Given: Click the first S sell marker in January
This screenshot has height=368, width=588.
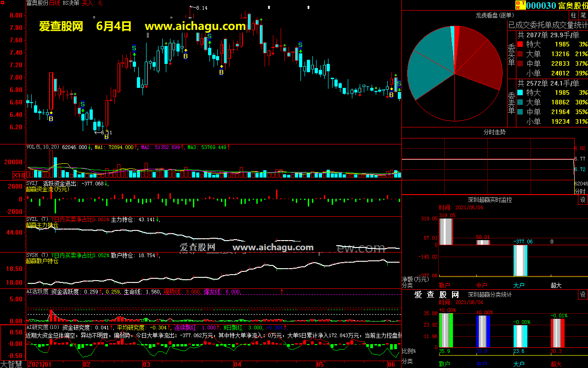Looking at the screenshot, I should (83, 105).
